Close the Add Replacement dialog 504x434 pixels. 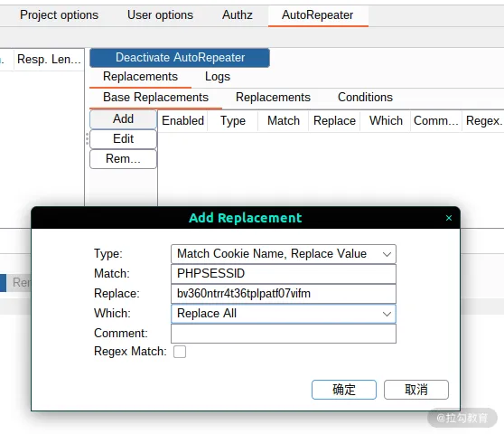449,218
